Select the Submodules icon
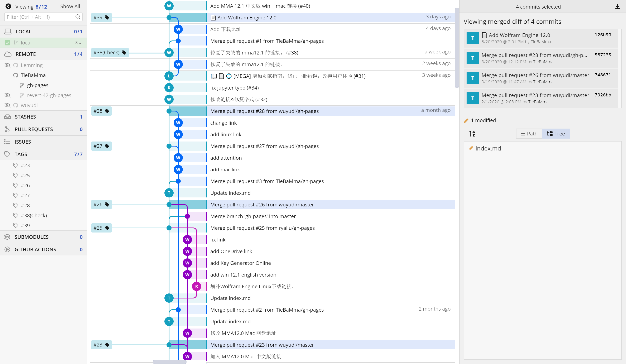626x364 pixels. click(x=8, y=237)
